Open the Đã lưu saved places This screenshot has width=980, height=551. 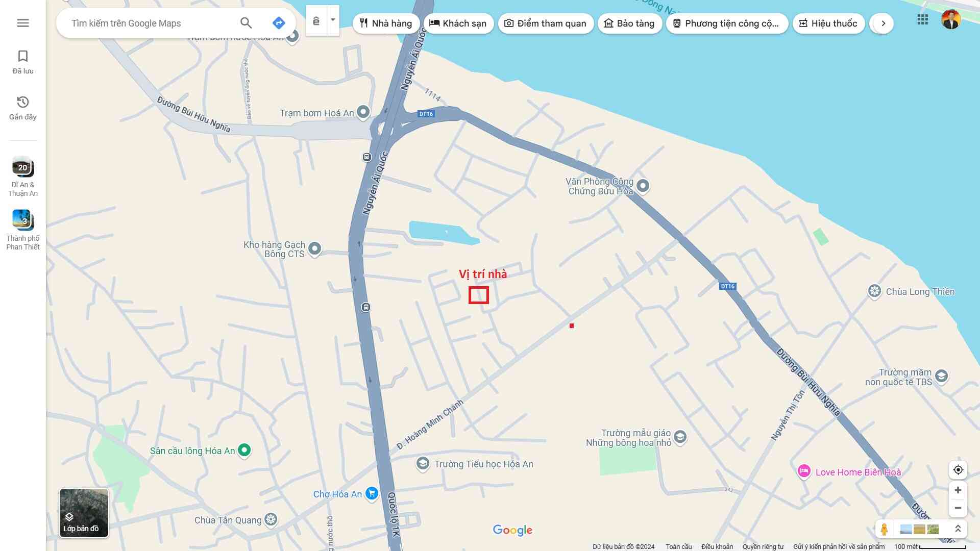coord(23,62)
